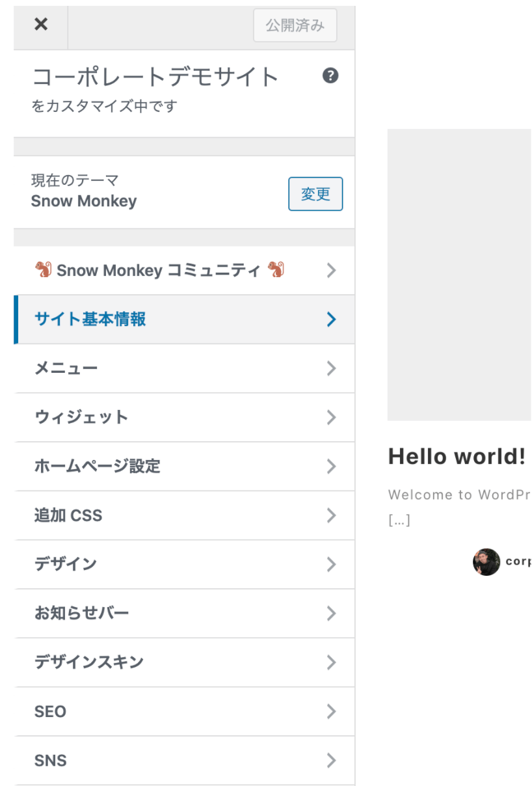
Task: Click the left monkey emoji icon
Action: pos(44,269)
